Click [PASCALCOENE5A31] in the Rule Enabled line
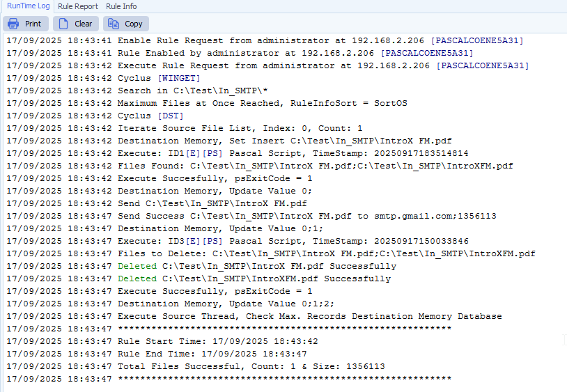This screenshot has width=567, height=392. coord(427,53)
